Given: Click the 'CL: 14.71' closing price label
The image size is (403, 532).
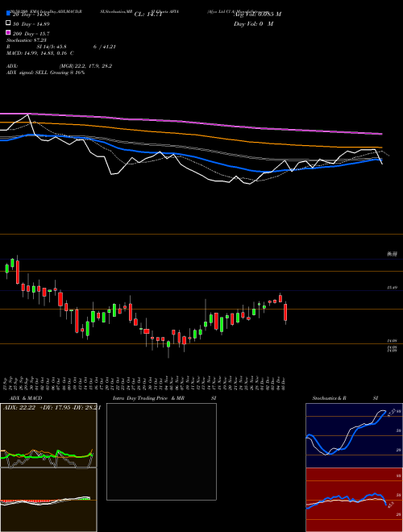Looking at the screenshot, I should coord(148,15).
